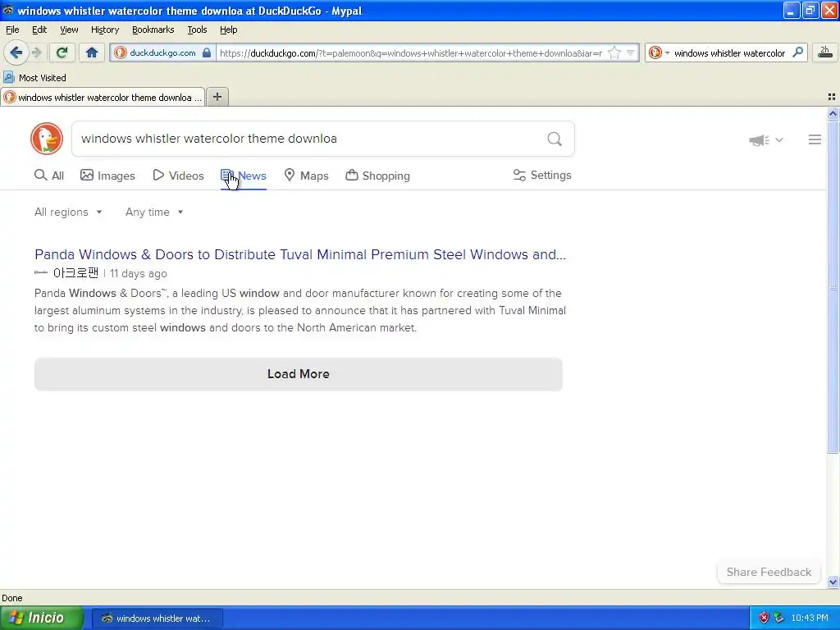Bookmark this page with the star icon
This screenshot has height=630, width=840.
614,53
